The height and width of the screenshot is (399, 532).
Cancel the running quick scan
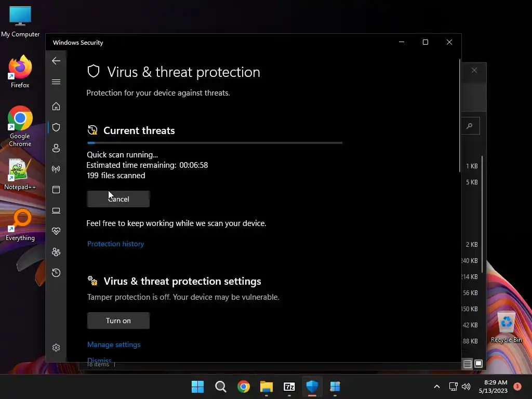click(118, 199)
